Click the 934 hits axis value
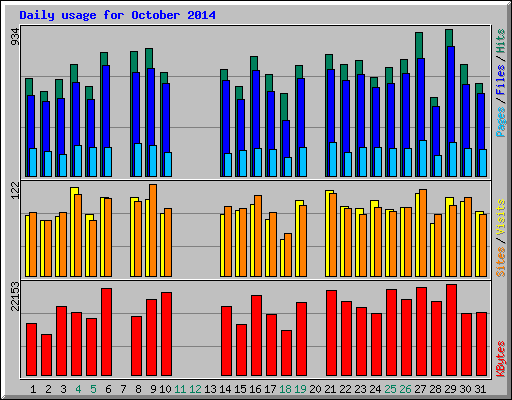Viewport: 512px width, 400px height. pos(15,37)
